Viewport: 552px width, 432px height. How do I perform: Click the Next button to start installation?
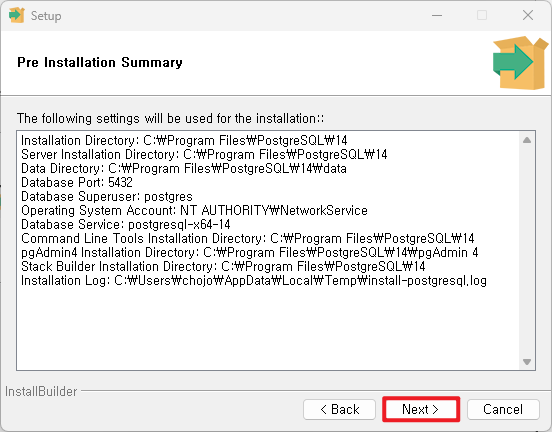(x=421, y=409)
